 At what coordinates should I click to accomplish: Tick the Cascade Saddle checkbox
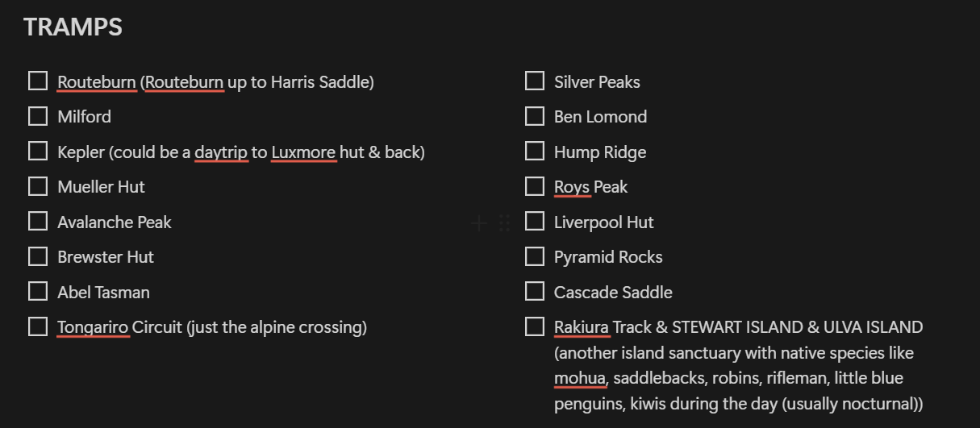pos(535,292)
